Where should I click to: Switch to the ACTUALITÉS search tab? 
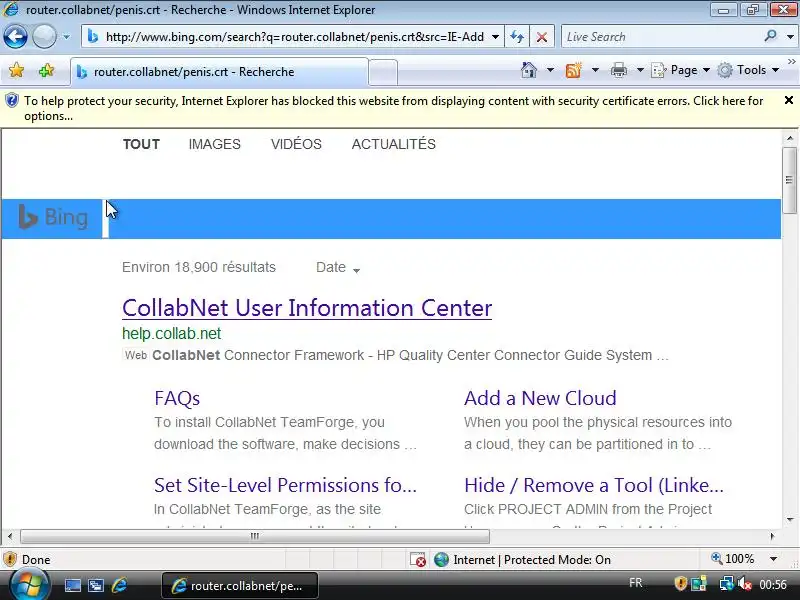393,144
